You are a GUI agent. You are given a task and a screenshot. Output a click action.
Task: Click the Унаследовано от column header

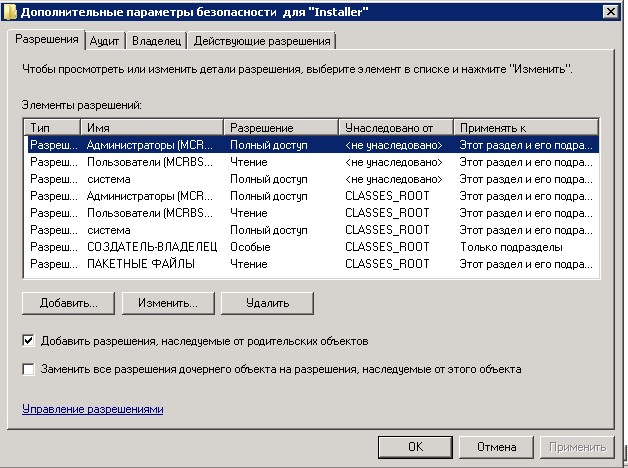click(x=395, y=128)
